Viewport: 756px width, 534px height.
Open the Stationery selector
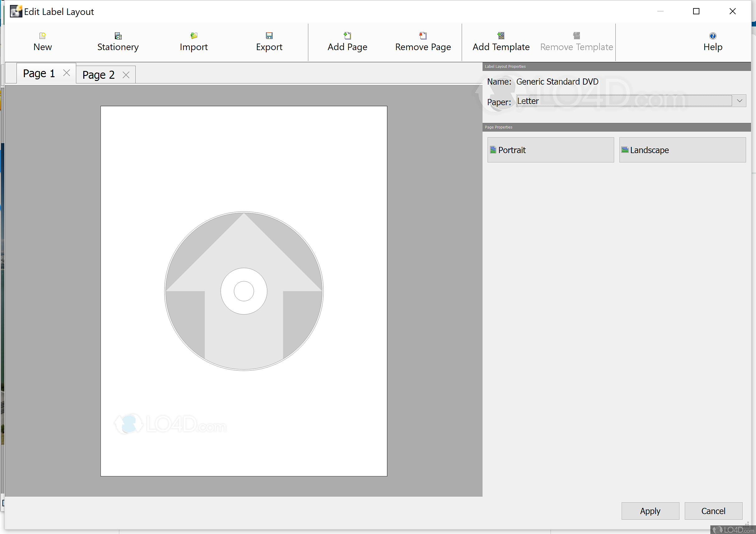[x=118, y=42]
